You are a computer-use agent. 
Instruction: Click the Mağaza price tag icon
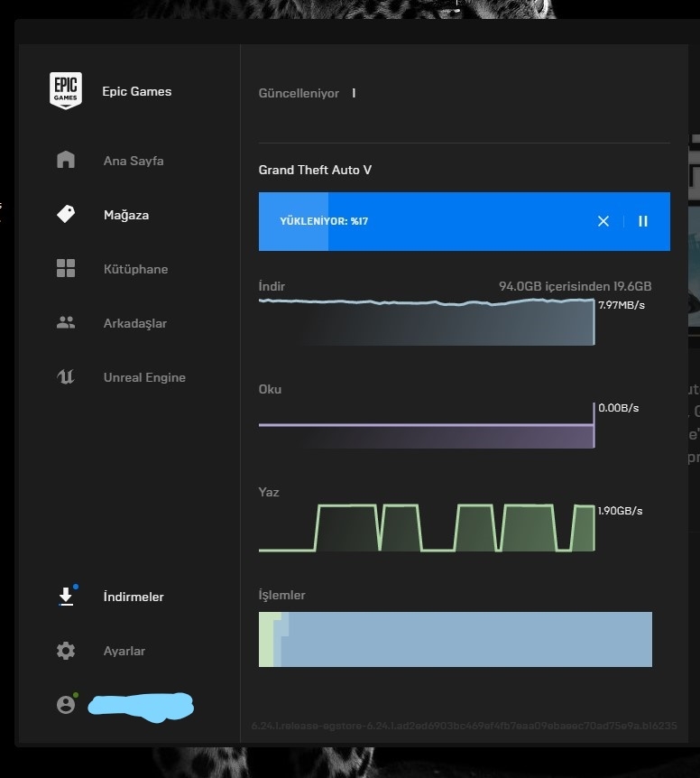(x=66, y=214)
